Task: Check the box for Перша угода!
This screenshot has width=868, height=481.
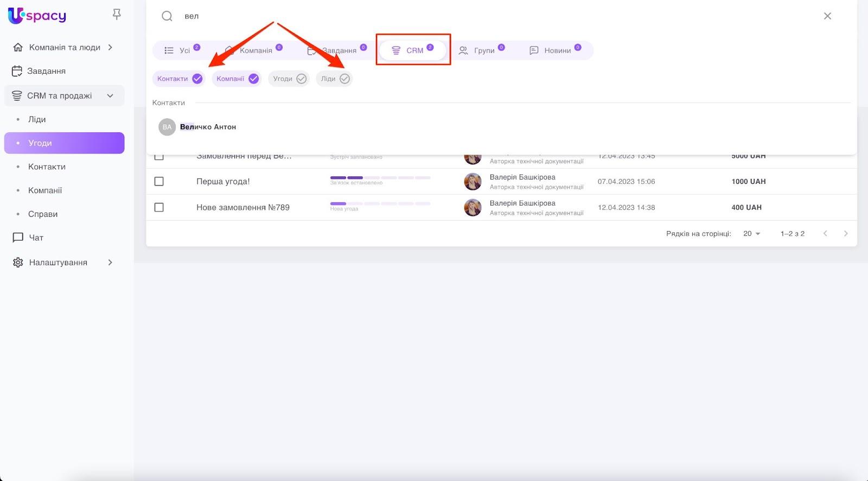Action: [159, 182]
